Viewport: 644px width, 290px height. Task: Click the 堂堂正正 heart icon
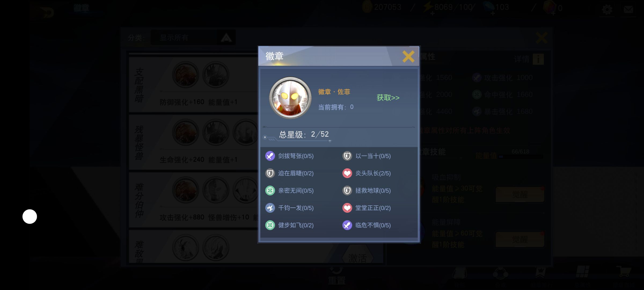click(x=347, y=208)
